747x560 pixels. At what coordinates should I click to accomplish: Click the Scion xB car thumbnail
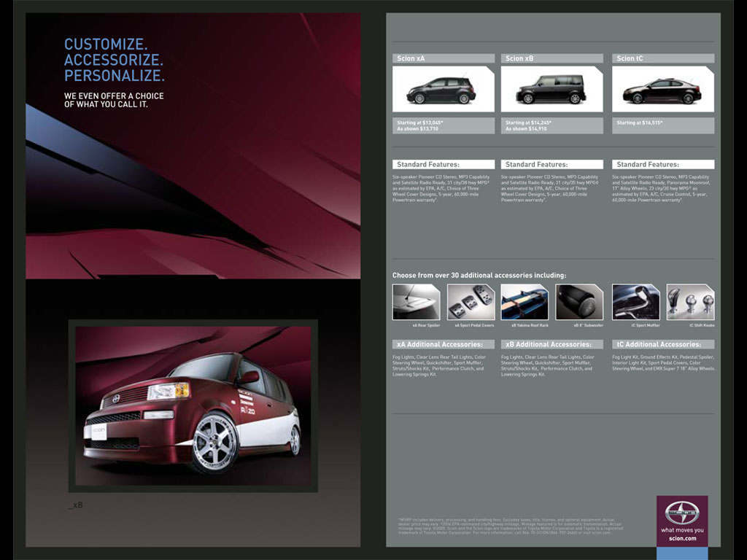click(x=551, y=89)
